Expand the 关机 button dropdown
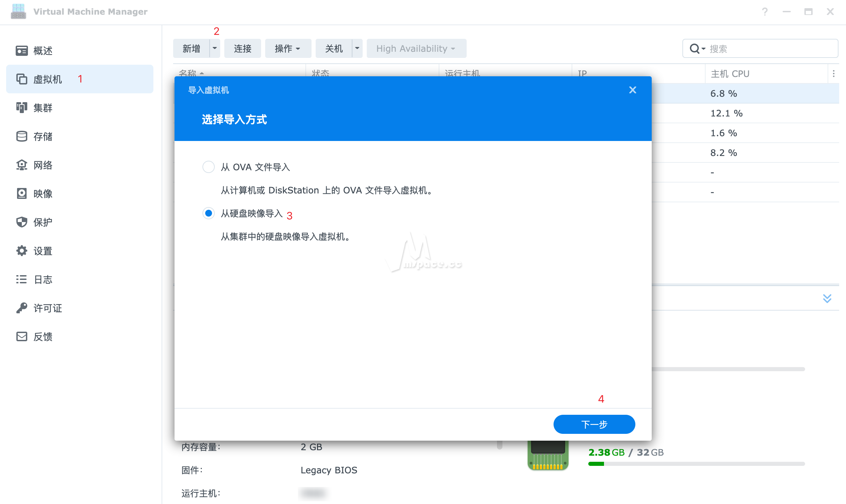 coord(357,48)
